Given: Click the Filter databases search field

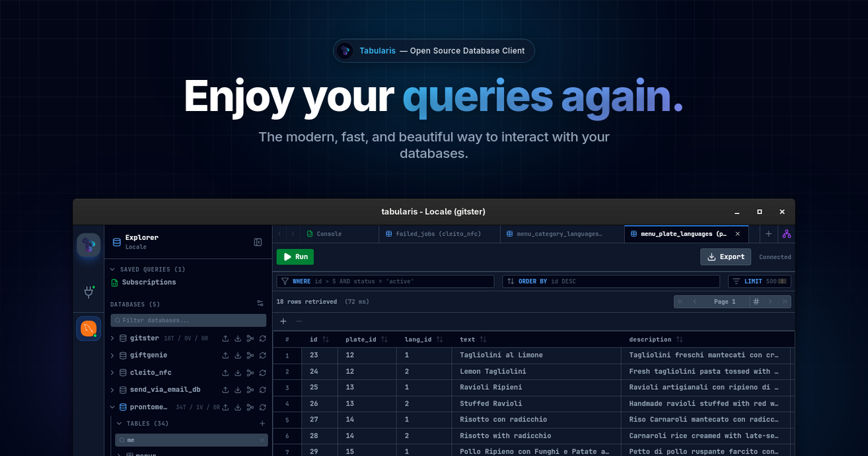Looking at the screenshot, I should (189, 321).
